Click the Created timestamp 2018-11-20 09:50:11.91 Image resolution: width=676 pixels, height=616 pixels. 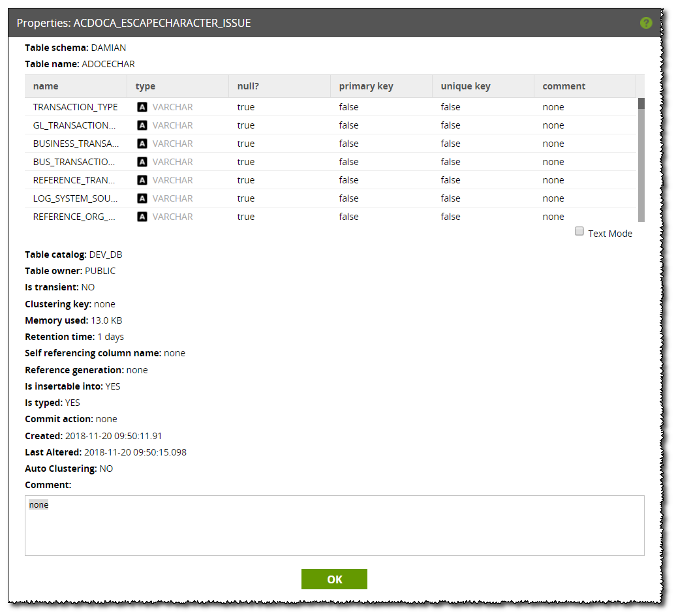point(114,437)
